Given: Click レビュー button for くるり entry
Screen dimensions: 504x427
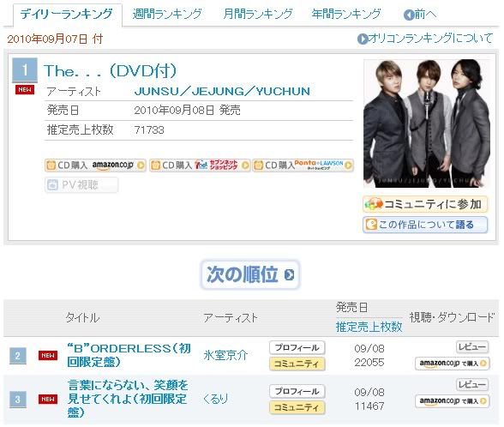Looking at the screenshot, I should [x=472, y=384].
